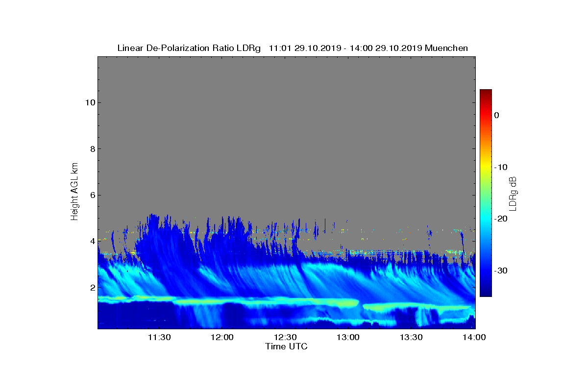Click the dark blue bottom of the colorbar
This screenshot has height=392, width=588.
pos(486,294)
